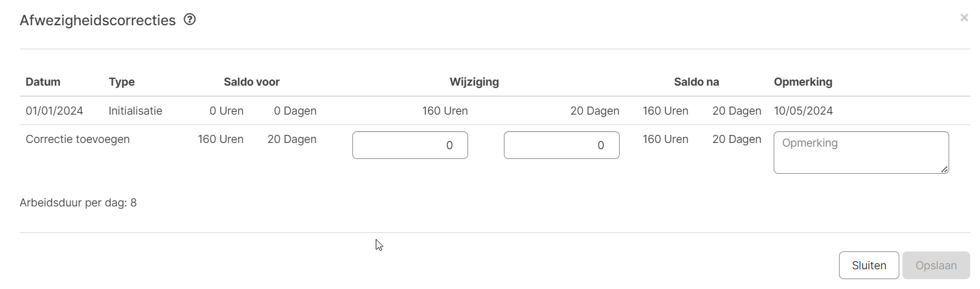
Task: Select the Datum column header
Action: (x=43, y=82)
